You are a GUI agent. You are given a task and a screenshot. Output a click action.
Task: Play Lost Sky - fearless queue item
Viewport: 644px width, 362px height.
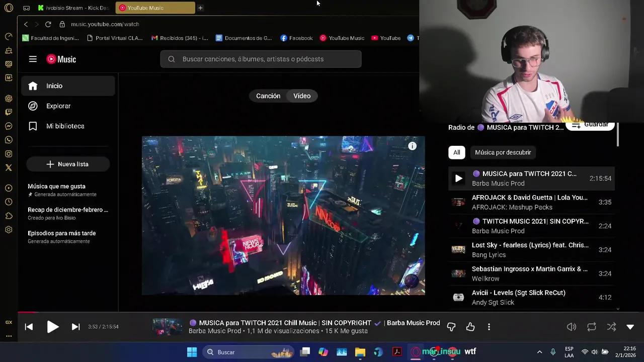[x=531, y=249]
